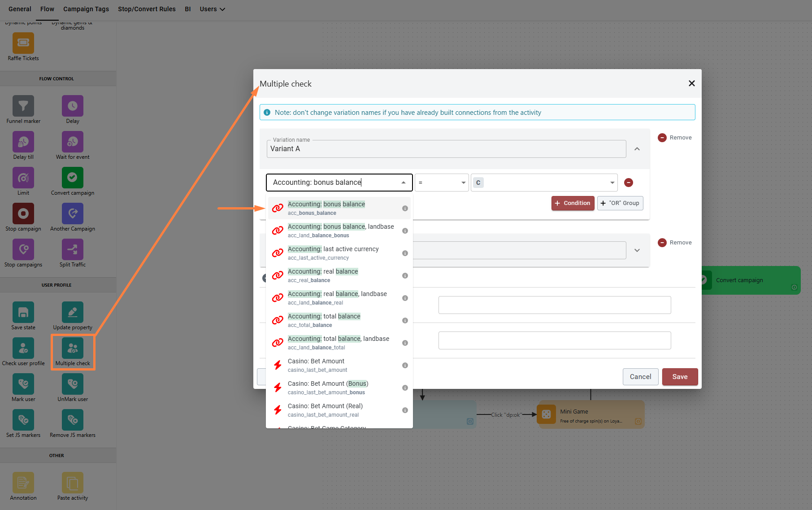Click the red Save button
This screenshot has width=812, height=510.
point(680,377)
